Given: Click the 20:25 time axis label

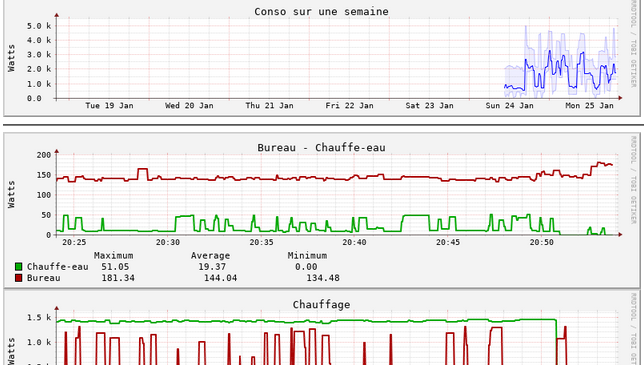Looking at the screenshot, I should tap(74, 243).
